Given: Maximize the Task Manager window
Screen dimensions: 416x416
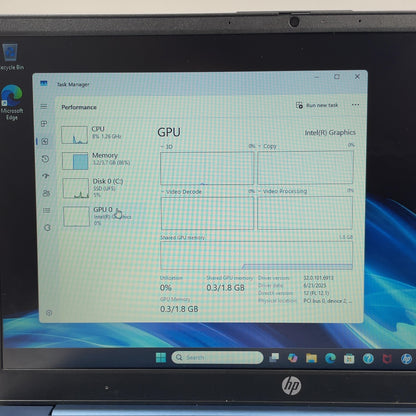Looking at the screenshot, I should click(337, 77).
